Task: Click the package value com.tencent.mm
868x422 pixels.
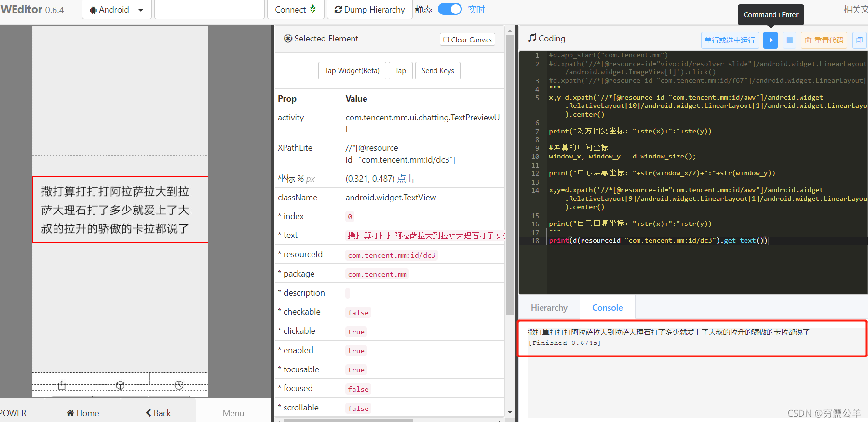Action: [377, 274]
